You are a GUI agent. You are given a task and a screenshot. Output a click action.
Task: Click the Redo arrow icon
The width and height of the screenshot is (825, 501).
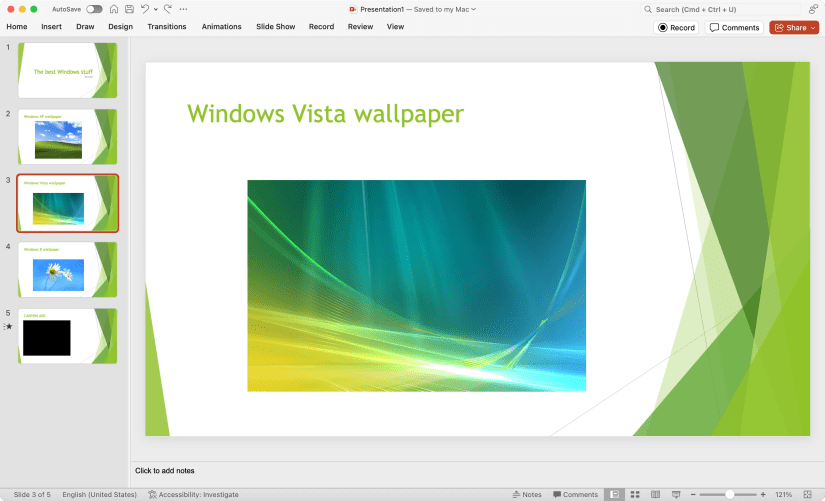(x=168, y=9)
